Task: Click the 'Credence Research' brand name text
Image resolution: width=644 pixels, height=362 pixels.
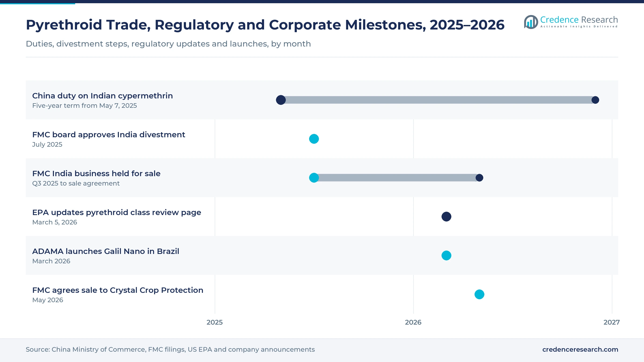Action: [x=579, y=20]
